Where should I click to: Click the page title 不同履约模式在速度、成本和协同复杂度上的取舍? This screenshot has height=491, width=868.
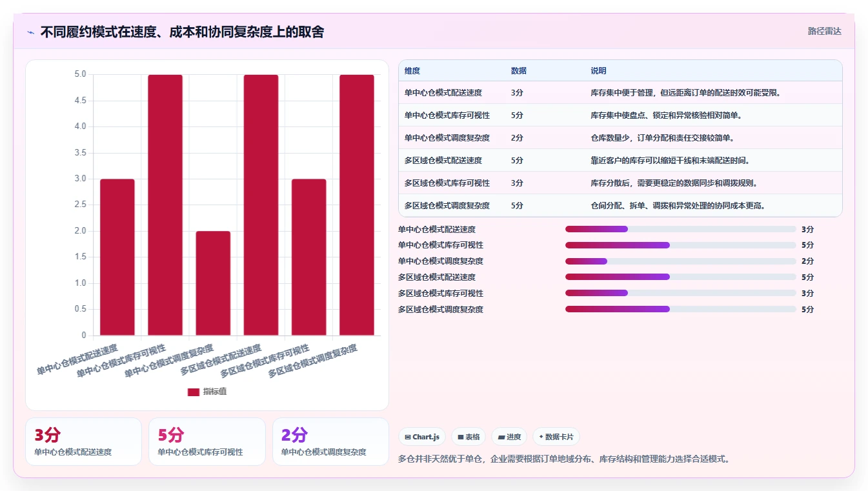[182, 32]
